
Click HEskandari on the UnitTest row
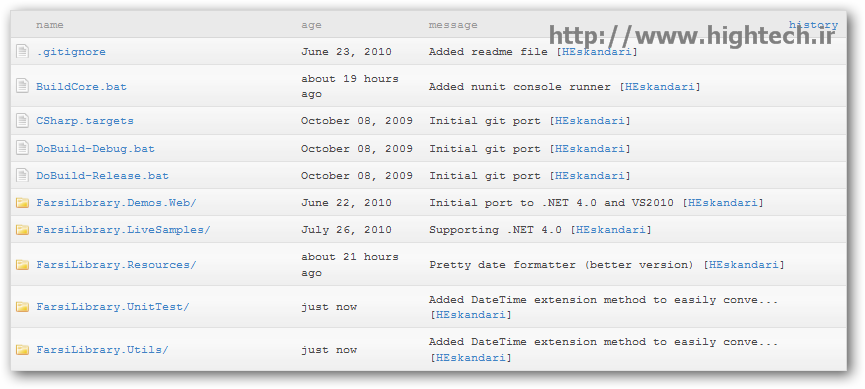pyautogui.click(x=471, y=315)
